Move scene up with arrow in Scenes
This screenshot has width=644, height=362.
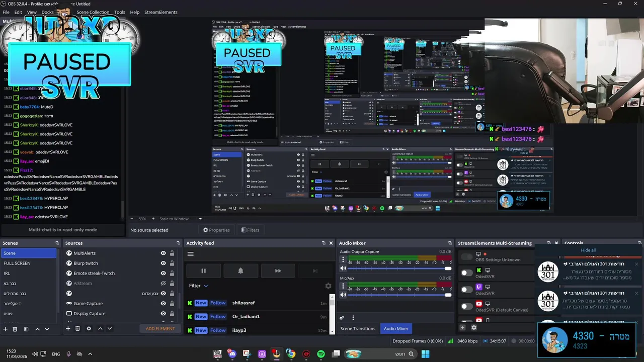point(37,329)
